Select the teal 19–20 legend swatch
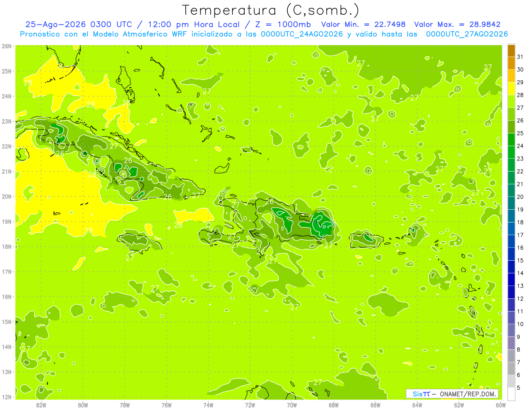532x411 pixels. point(511,203)
